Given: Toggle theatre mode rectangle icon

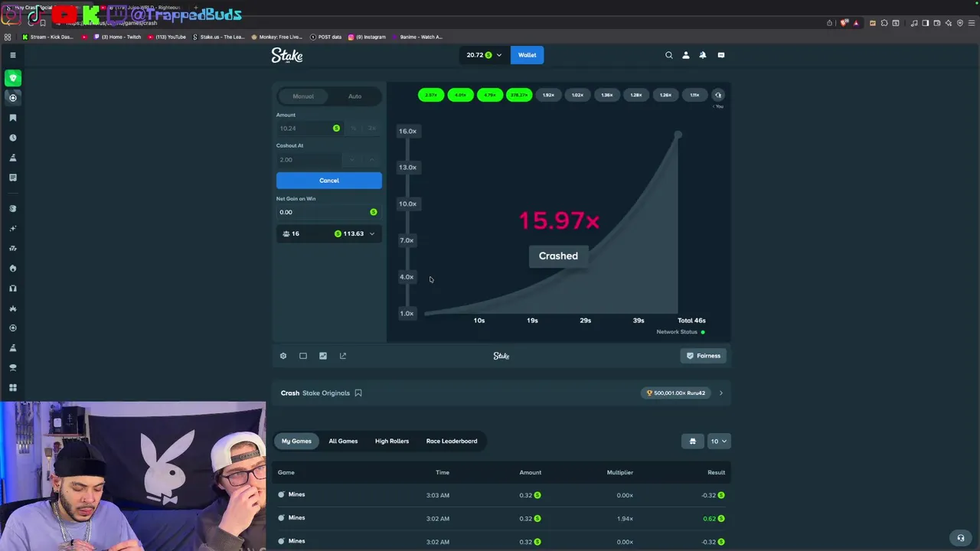Looking at the screenshot, I should pos(303,356).
